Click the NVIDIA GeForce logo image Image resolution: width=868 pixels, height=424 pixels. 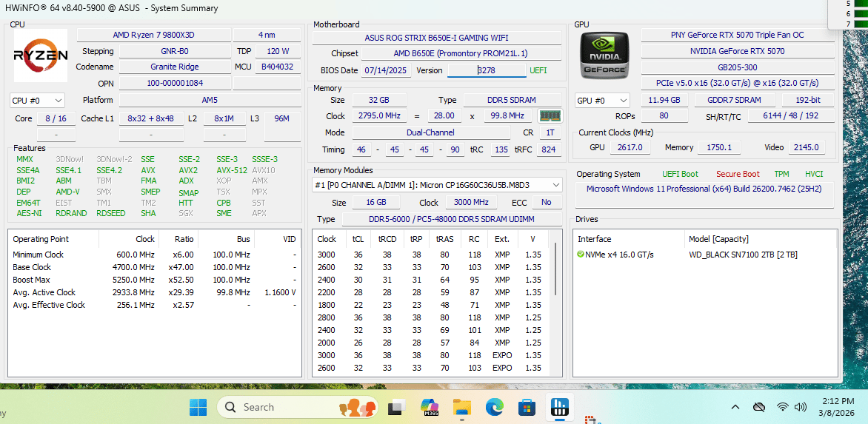[604, 55]
